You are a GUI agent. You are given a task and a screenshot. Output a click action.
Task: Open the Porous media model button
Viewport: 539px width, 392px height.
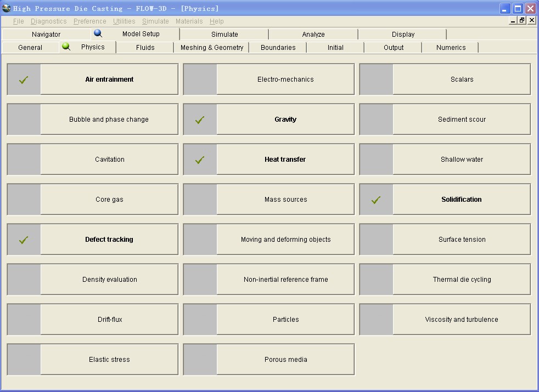(285, 360)
